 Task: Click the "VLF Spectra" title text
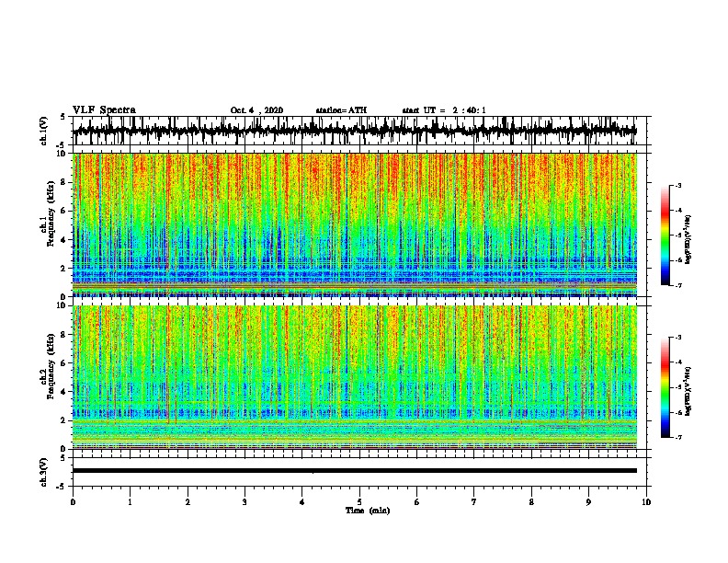click(104, 110)
